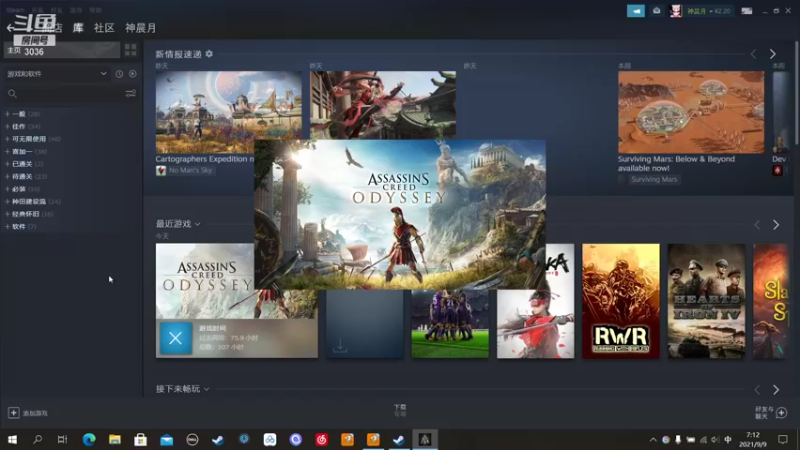800x450 pixels.
Task: Switch to Big Picture mode icon
Action: click(746, 11)
